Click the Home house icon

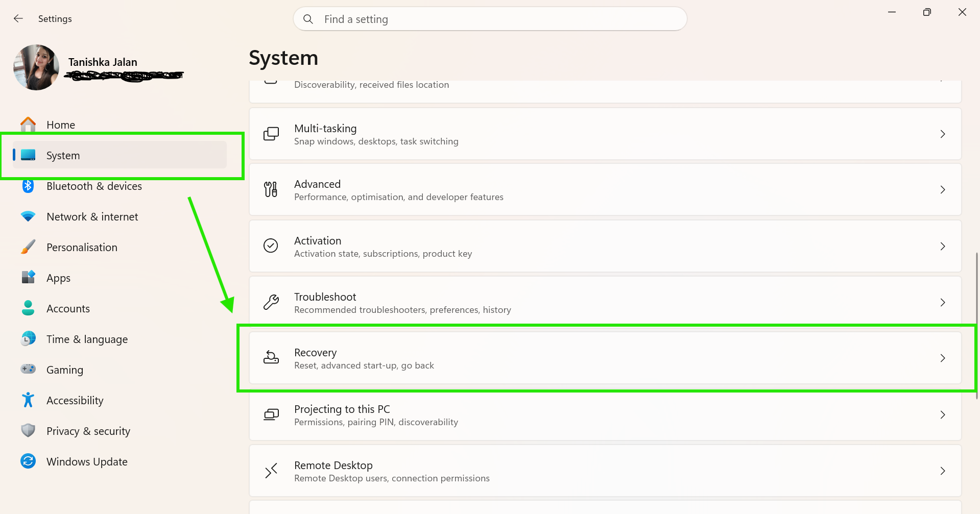click(28, 124)
